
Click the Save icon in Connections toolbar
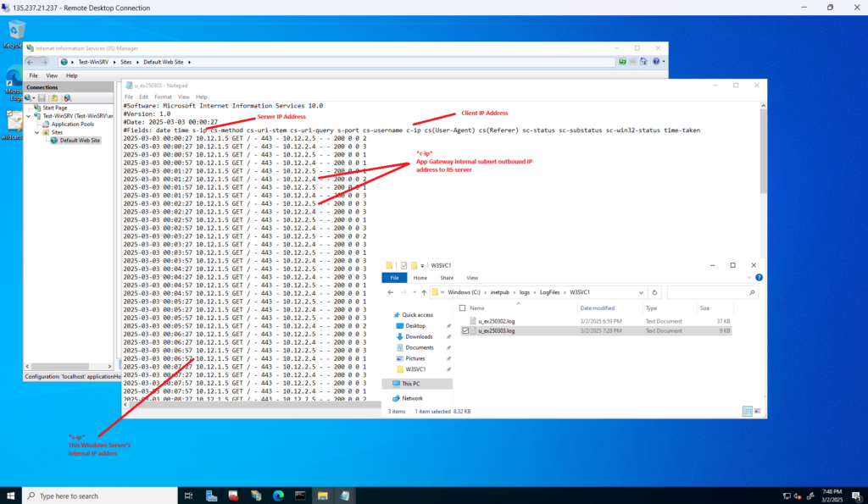tap(42, 98)
